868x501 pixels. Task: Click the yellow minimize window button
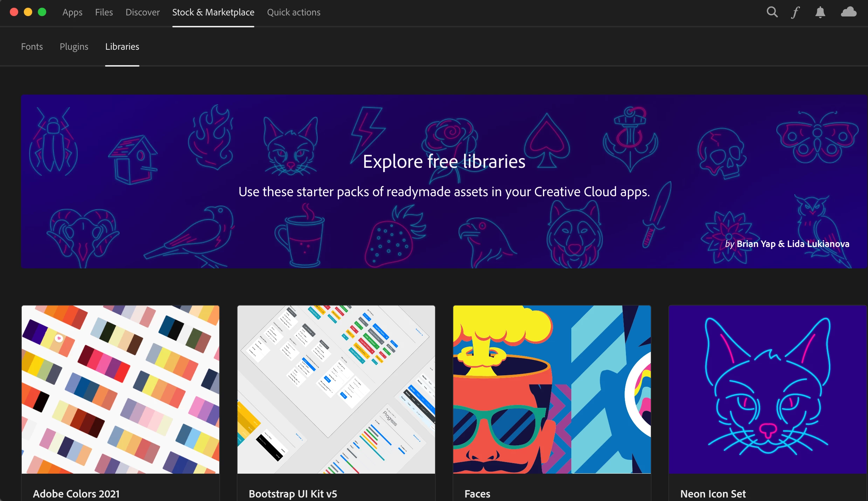click(28, 12)
